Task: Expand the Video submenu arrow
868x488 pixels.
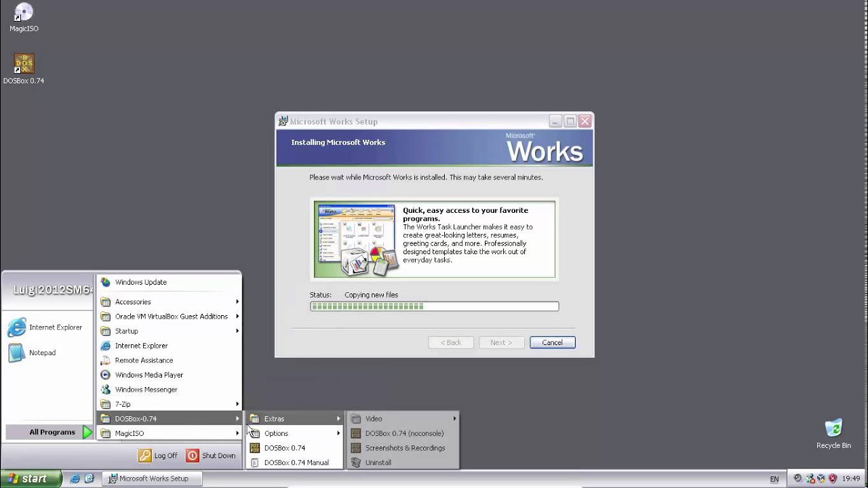Action: [x=455, y=419]
